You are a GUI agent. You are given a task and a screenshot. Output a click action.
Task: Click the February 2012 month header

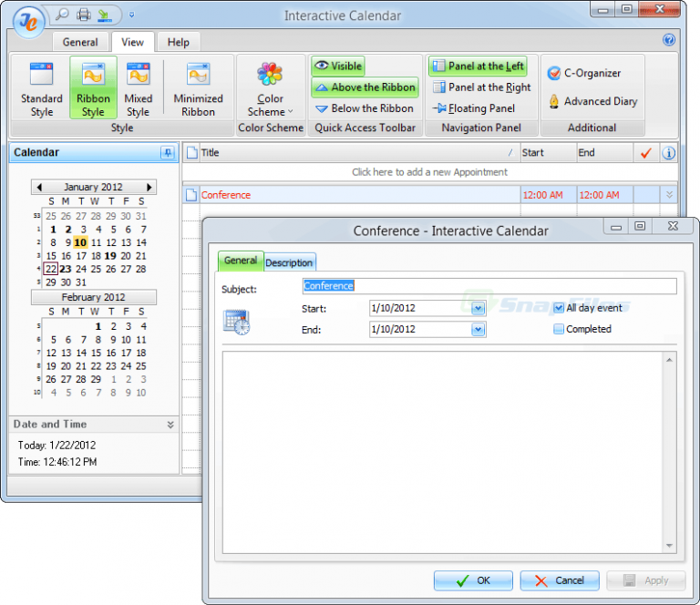click(93, 297)
